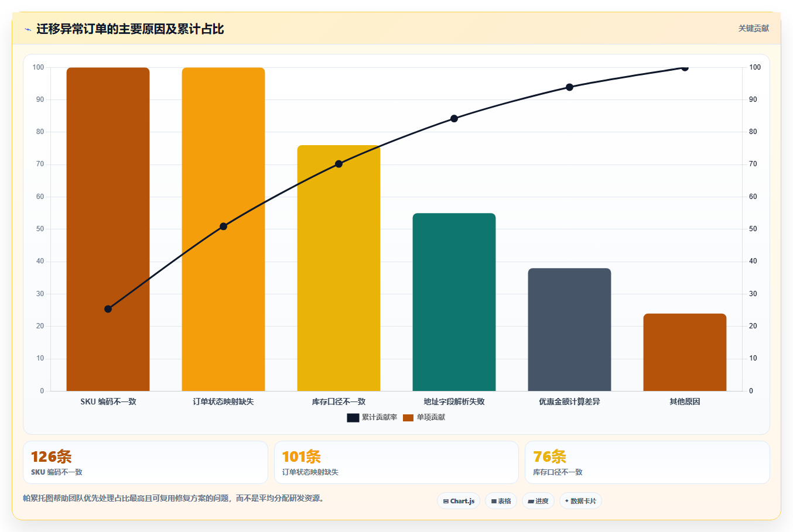Viewport: 793px width, 532px height.
Task: Click x-axis label 订单状态映射缺失
Action: click(x=223, y=401)
